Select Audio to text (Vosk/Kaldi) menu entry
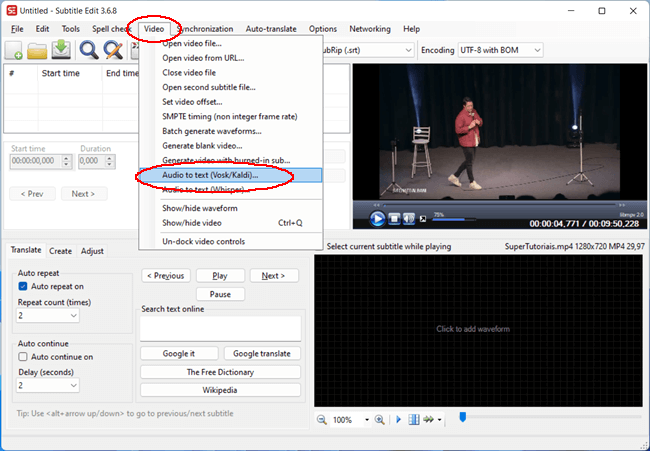 click(x=209, y=175)
